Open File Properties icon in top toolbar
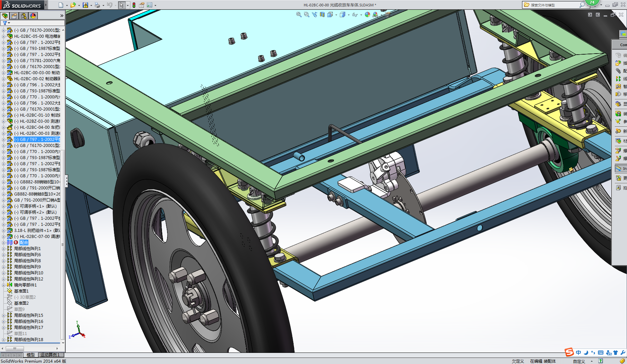This screenshot has width=627, height=364. [x=142, y=5]
